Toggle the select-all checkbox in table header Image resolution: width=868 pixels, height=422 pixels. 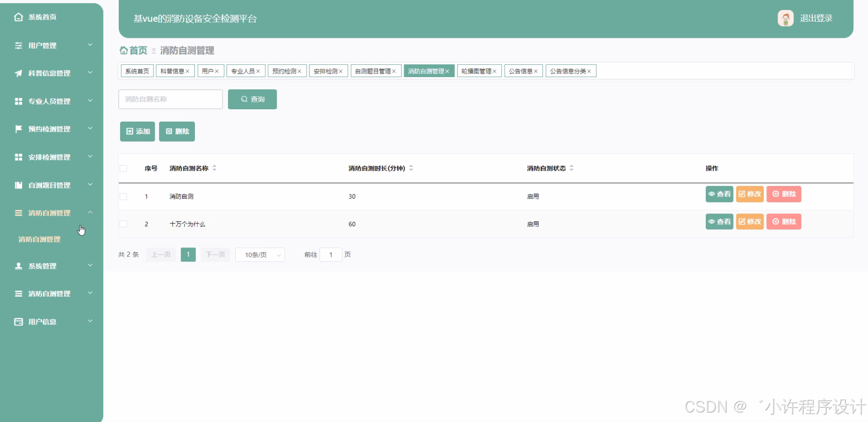[x=123, y=168]
